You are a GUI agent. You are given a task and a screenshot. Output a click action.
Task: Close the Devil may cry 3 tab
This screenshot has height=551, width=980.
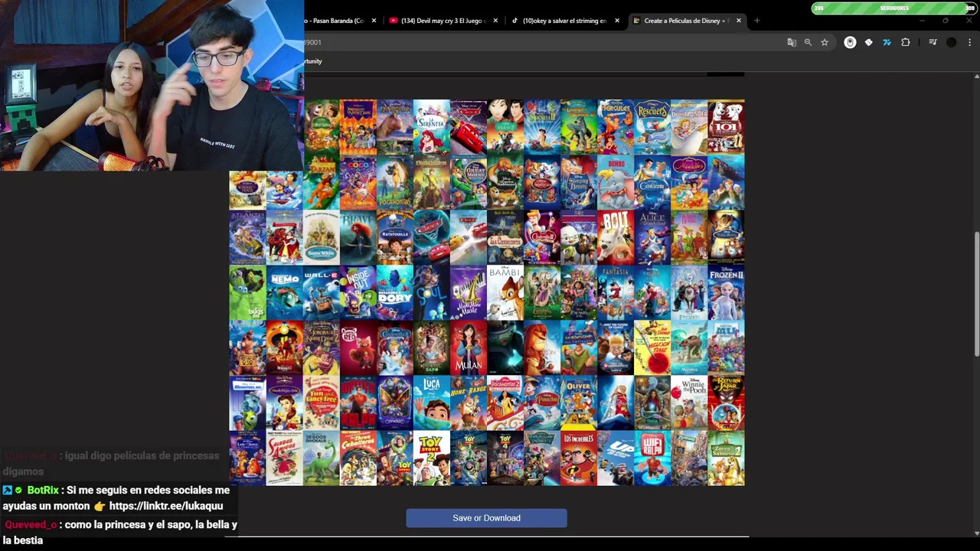(x=496, y=21)
